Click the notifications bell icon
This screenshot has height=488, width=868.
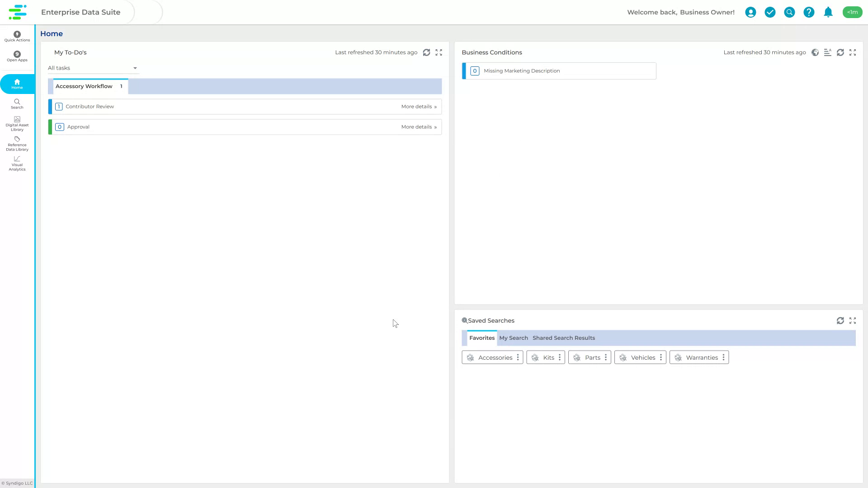click(x=828, y=12)
